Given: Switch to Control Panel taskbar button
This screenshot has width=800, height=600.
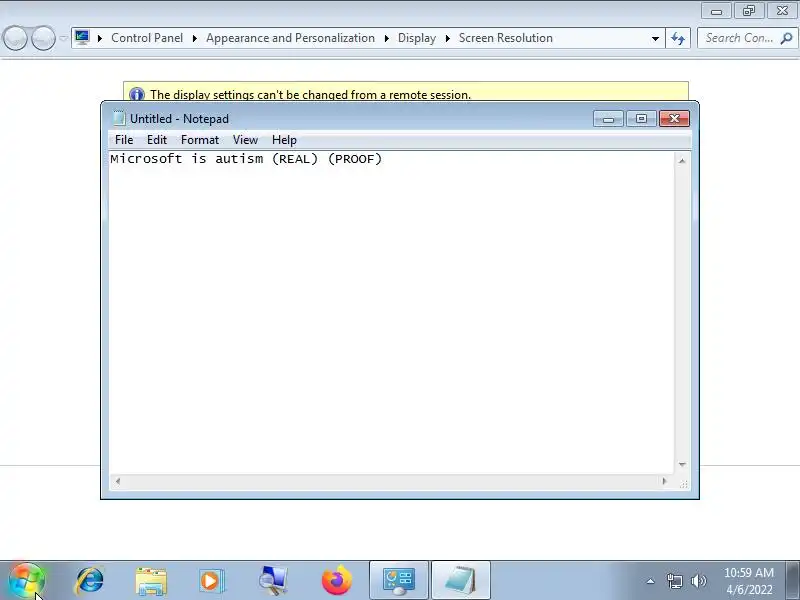Looking at the screenshot, I should (399, 581).
